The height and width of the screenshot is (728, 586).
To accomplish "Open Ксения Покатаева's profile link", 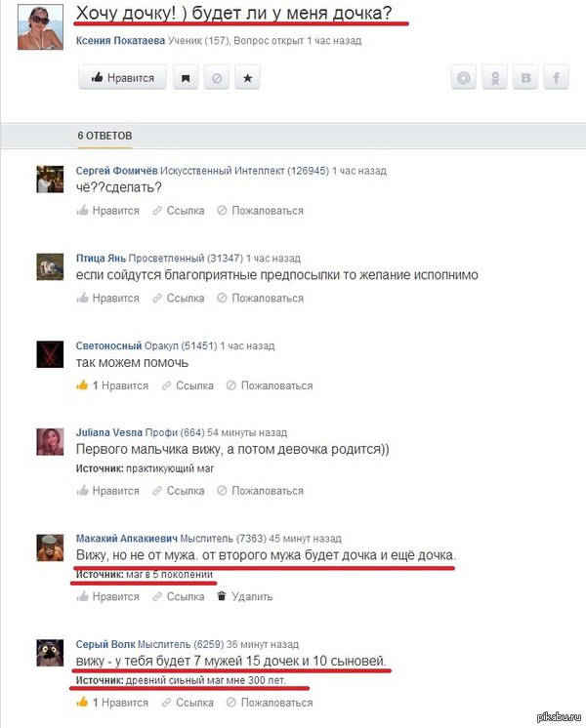I will coord(120,41).
